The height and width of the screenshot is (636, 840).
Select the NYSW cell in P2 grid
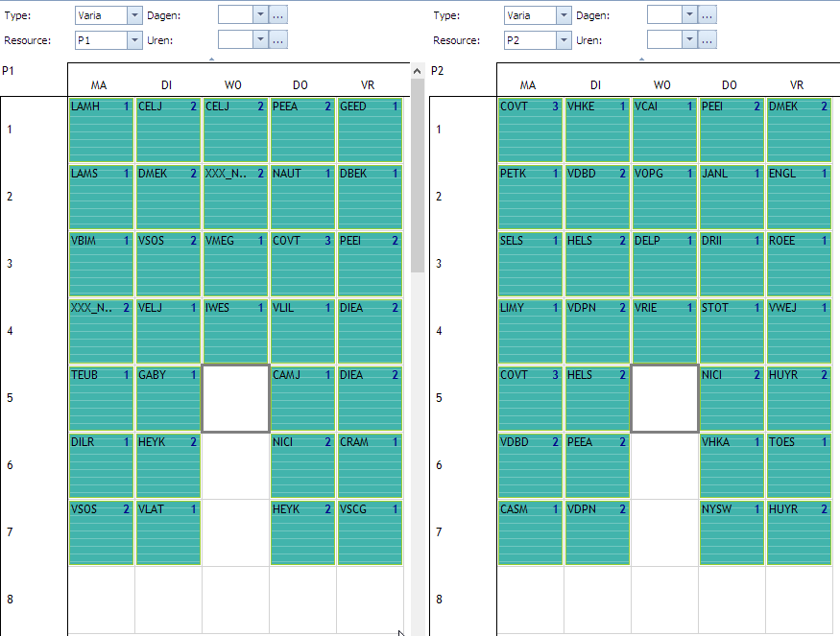[732, 532]
